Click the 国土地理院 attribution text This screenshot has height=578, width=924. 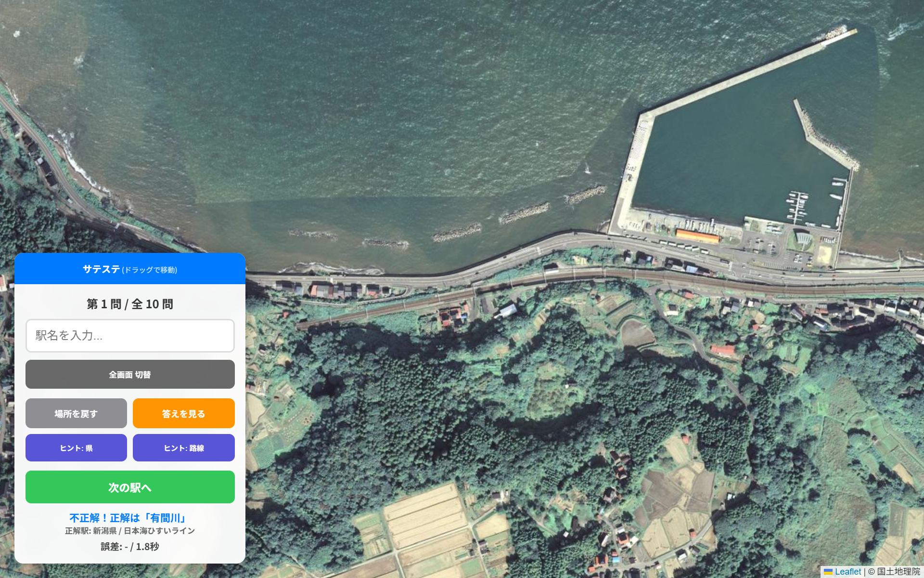click(898, 572)
